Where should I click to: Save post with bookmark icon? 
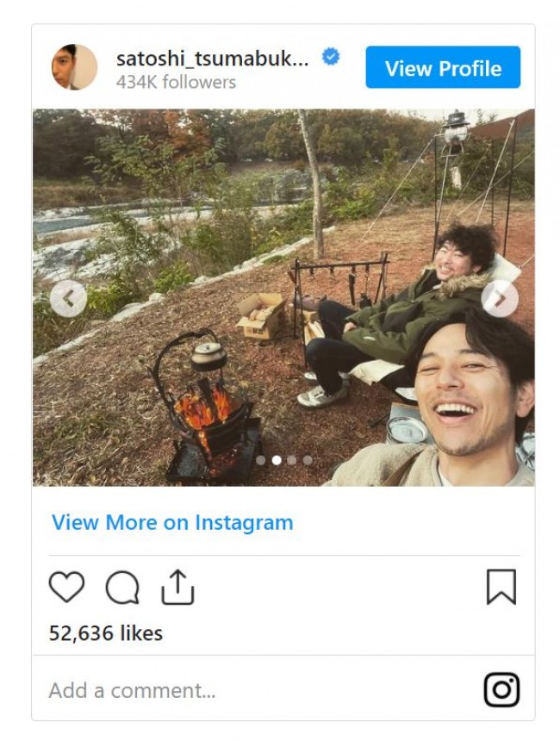coord(501,587)
